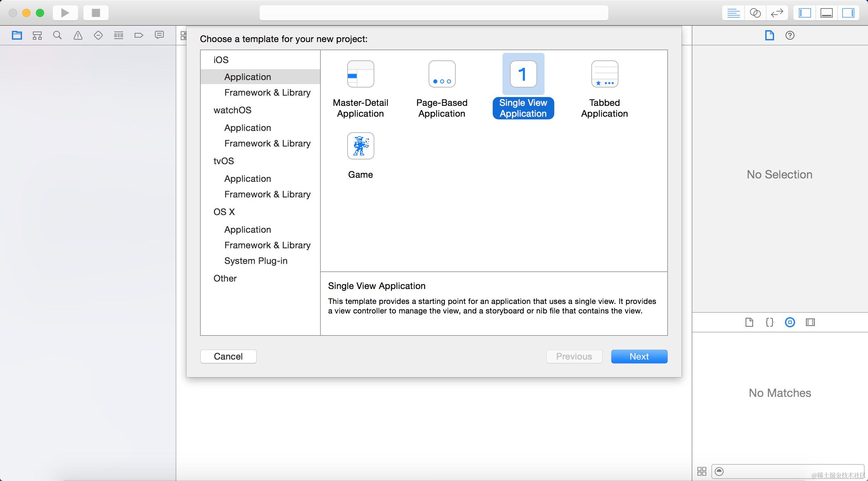Toggle the Debug area visibility
Viewport: 868px width, 481px height.
pyautogui.click(x=826, y=13)
